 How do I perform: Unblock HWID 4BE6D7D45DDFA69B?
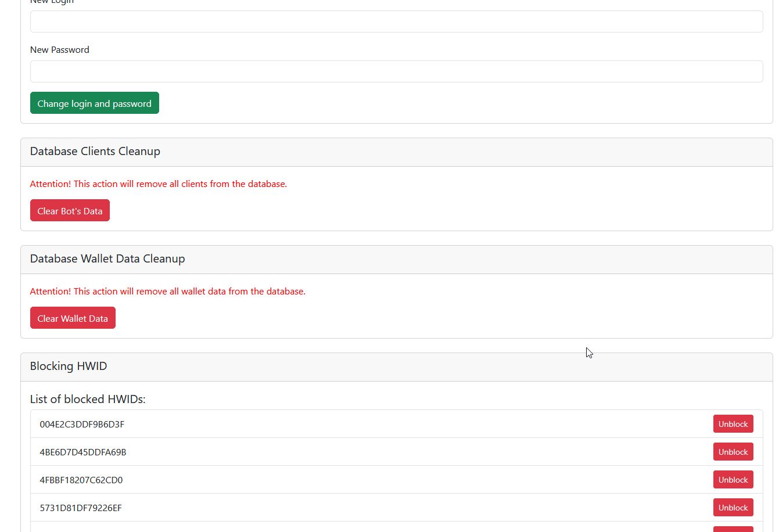[x=733, y=452]
